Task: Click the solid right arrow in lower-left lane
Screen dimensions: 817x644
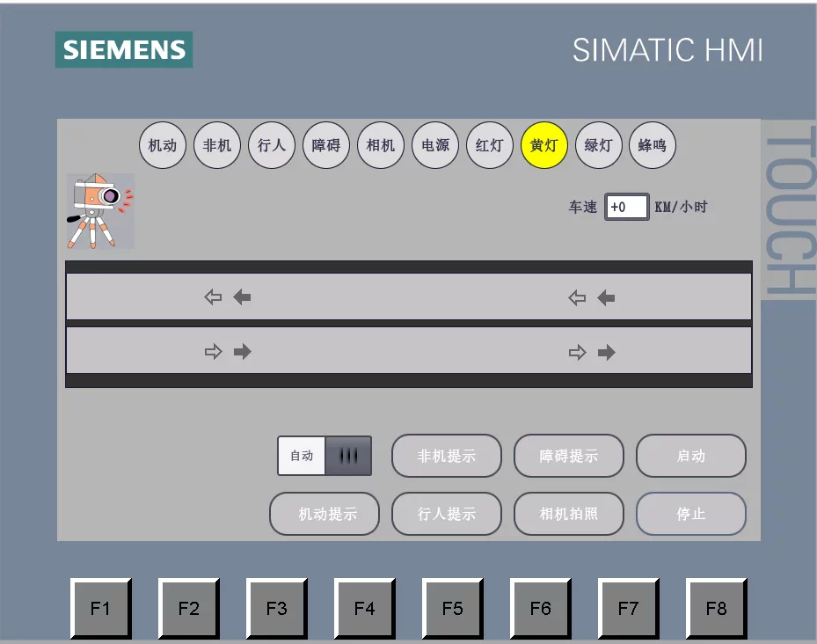Action: [x=243, y=351]
